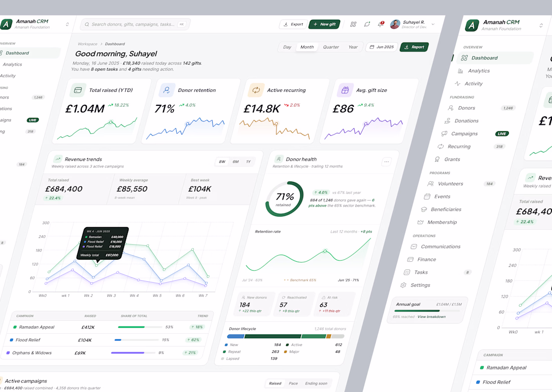Expand workspace switcher in right window sidebar
The width and height of the screenshot is (552, 392).
click(541, 25)
